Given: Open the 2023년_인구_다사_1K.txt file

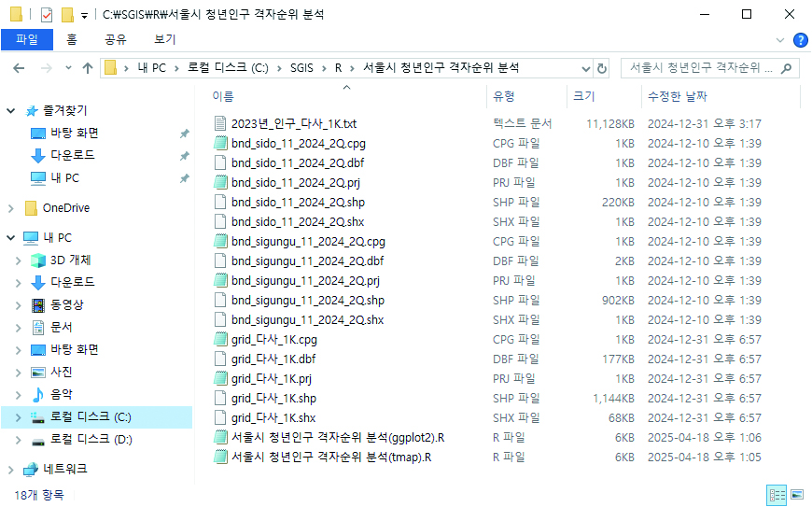Looking at the screenshot, I should tap(294, 123).
